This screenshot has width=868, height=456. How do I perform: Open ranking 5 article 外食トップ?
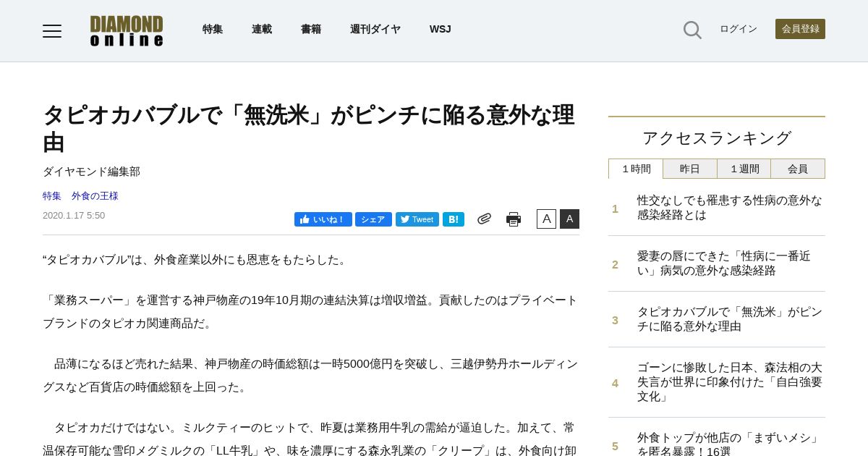pyautogui.click(x=730, y=443)
